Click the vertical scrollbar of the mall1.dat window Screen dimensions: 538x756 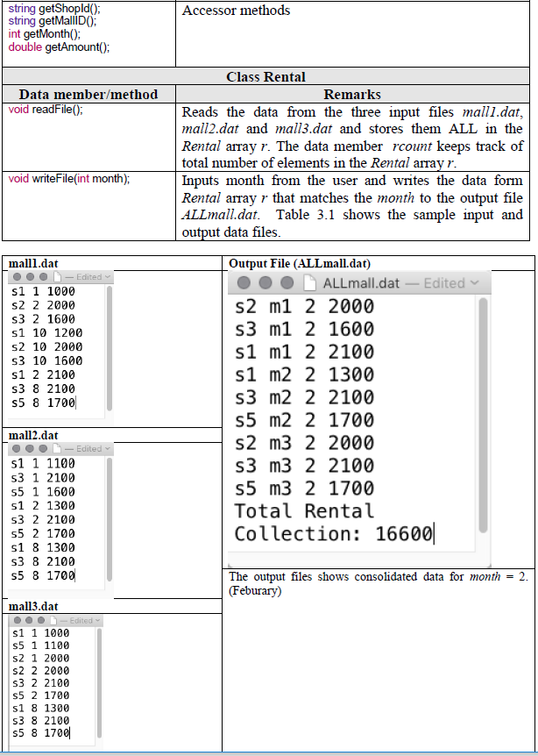110,348
